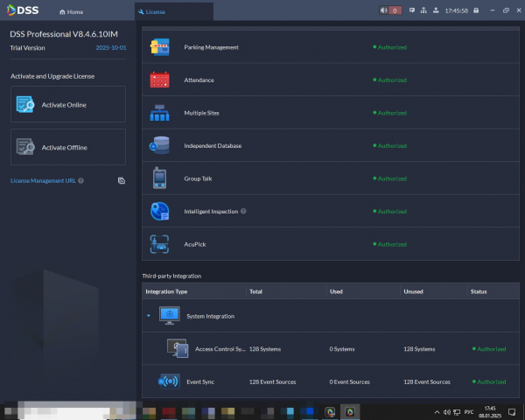This screenshot has width=525, height=420.
Task: Click the Unused column header
Action: (x=413, y=291)
